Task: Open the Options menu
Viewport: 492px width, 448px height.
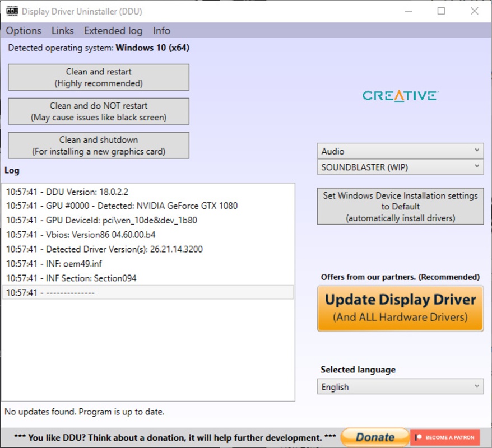Action: [x=24, y=31]
